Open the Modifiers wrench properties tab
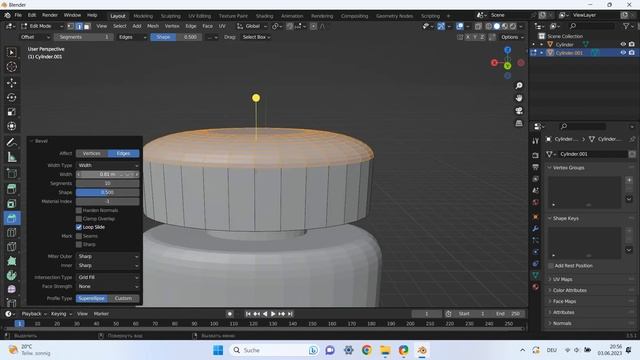 (x=536, y=228)
